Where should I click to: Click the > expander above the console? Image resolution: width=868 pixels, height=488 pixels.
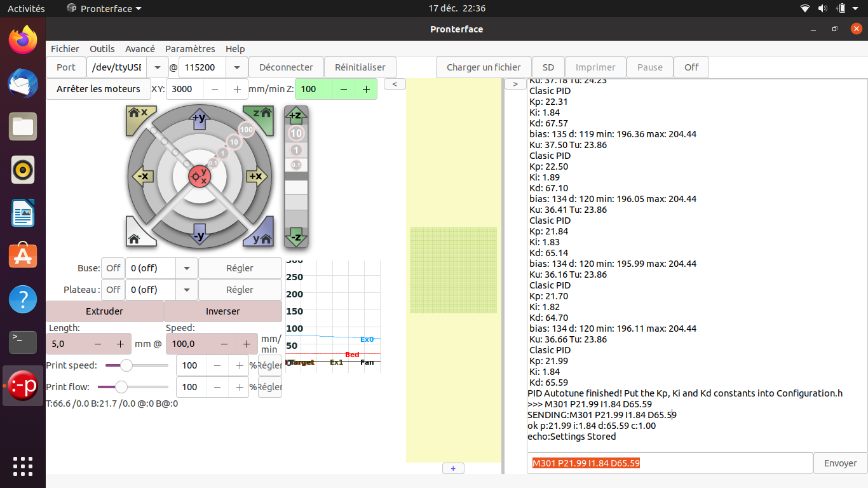515,84
